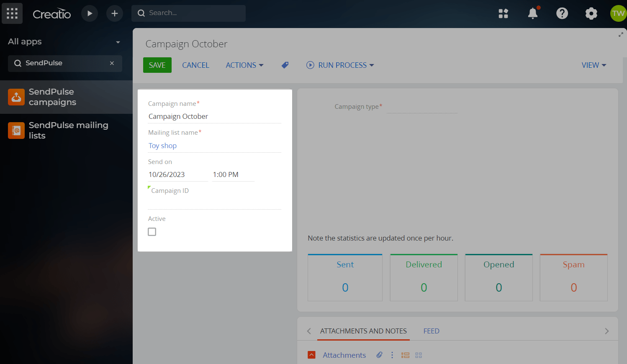Screen dimensions: 627x364
Task: Collapse the Attachments section red arrow
Action: coord(311,355)
